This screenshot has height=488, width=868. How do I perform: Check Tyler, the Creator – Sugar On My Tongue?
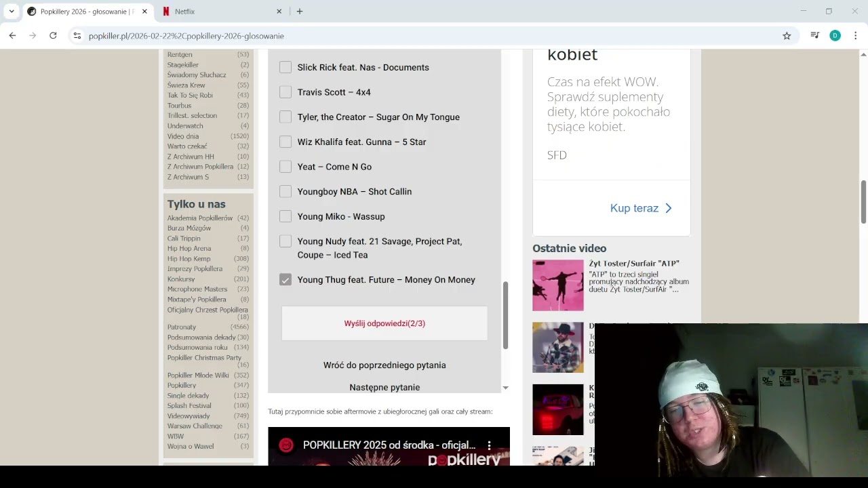285,117
